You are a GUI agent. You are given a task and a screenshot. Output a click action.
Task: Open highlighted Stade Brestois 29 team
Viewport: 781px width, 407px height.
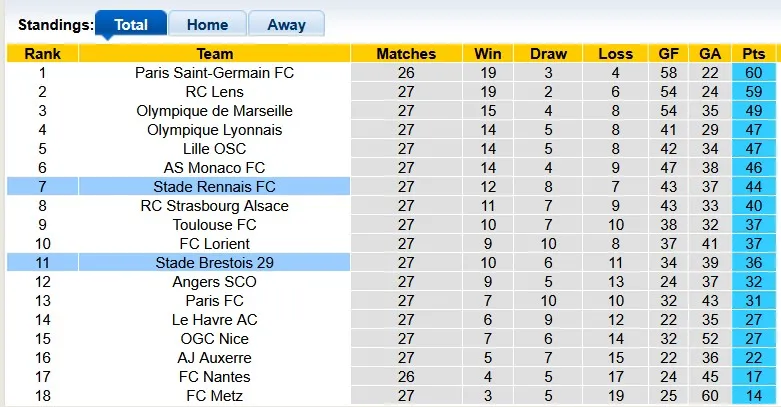point(214,263)
